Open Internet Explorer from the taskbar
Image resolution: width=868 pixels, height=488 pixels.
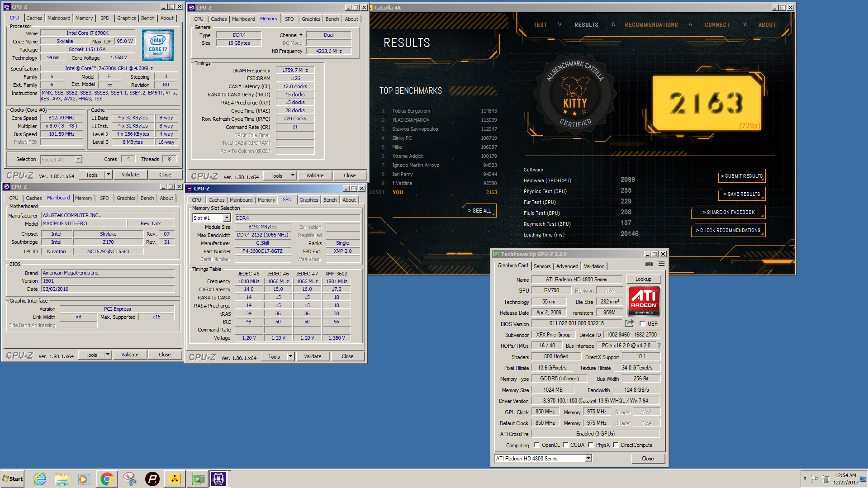39,479
